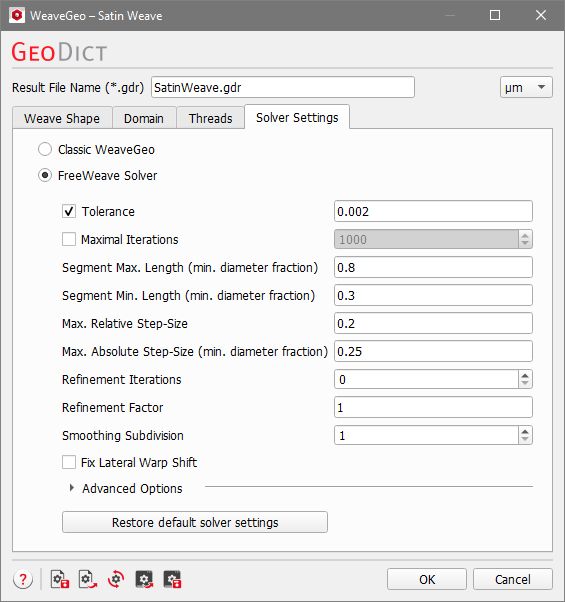This screenshot has width=565, height=602.
Task: Increase Smoothing Subdivision with up arrow
Action: [525, 431]
